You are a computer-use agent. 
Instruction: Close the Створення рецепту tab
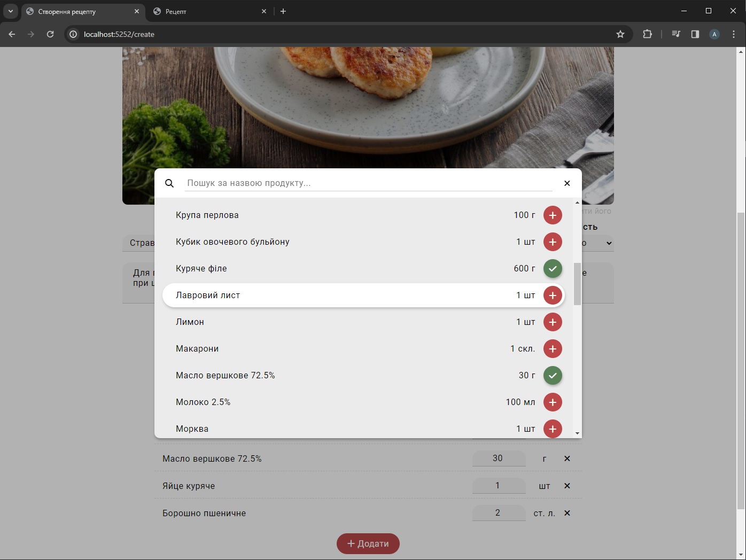pyautogui.click(x=137, y=11)
